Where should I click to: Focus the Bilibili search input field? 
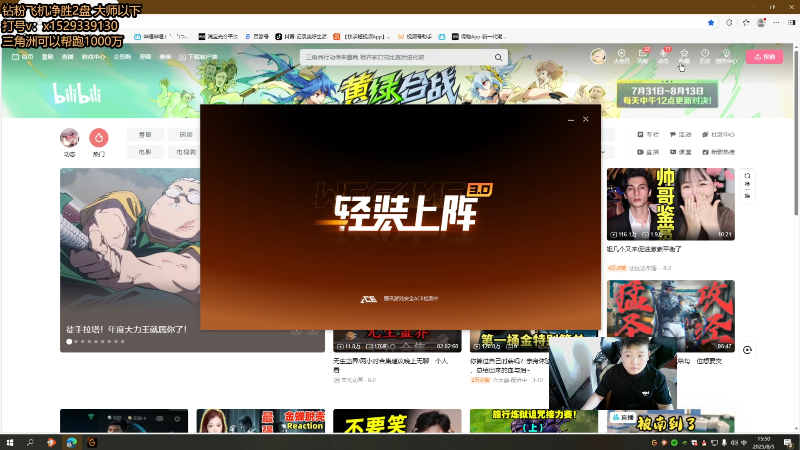tap(397, 57)
